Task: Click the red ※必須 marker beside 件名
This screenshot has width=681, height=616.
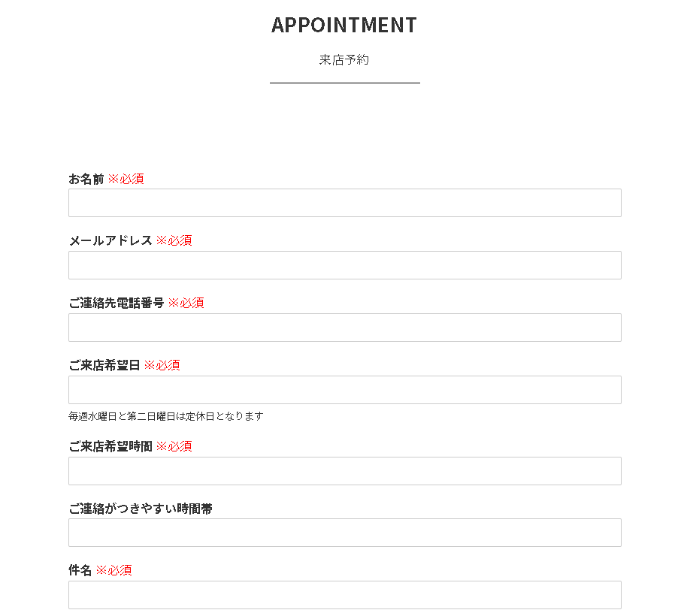Action: (x=113, y=570)
